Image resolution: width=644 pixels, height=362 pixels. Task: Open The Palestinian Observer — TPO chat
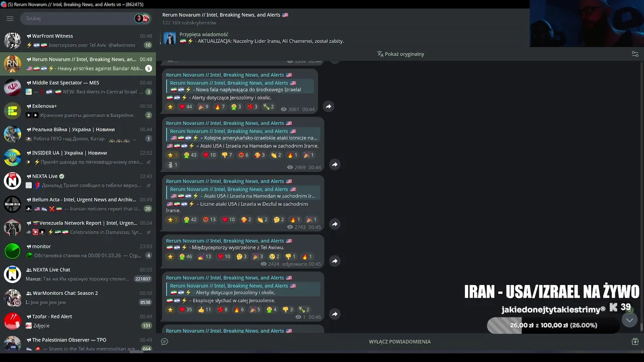click(x=78, y=344)
